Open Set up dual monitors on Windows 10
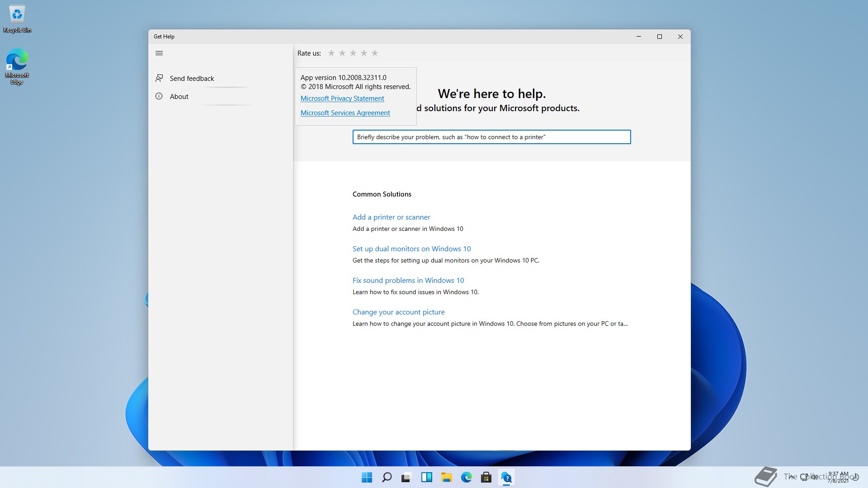The image size is (868, 488). [x=411, y=249]
